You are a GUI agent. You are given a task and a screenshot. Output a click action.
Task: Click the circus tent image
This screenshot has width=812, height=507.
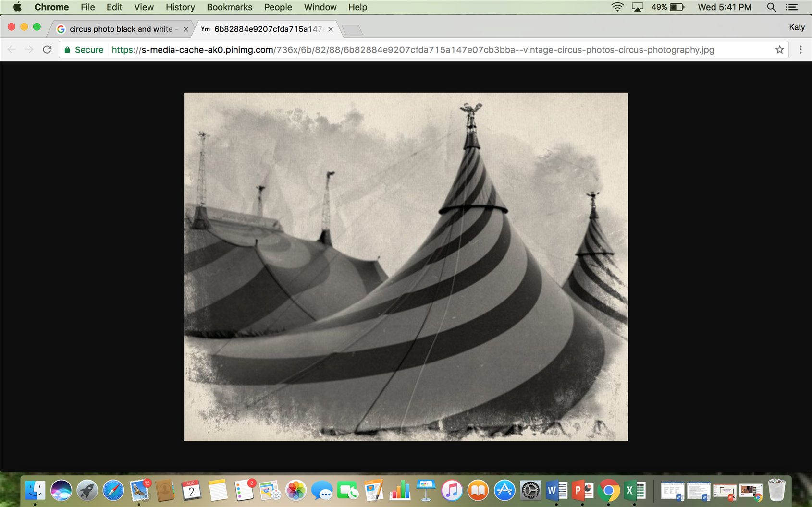406,266
